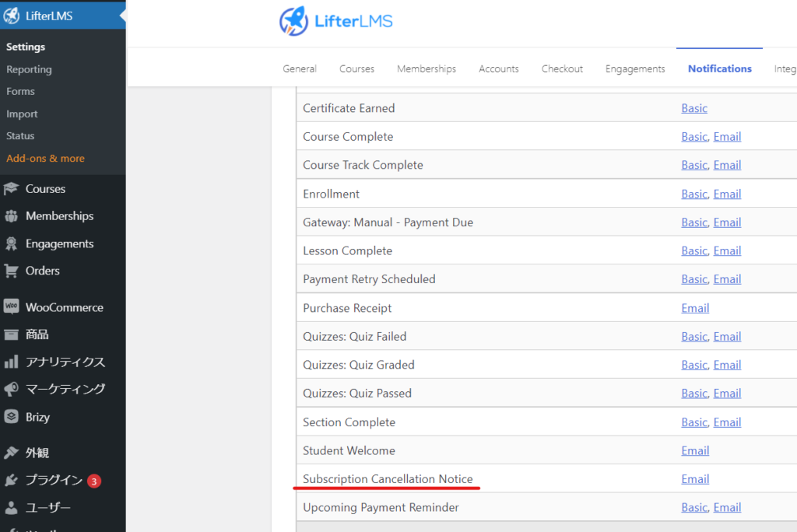Click the Courses graduation cap icon
This screenshot has width=797, height=532.
[x=11, y=189]
